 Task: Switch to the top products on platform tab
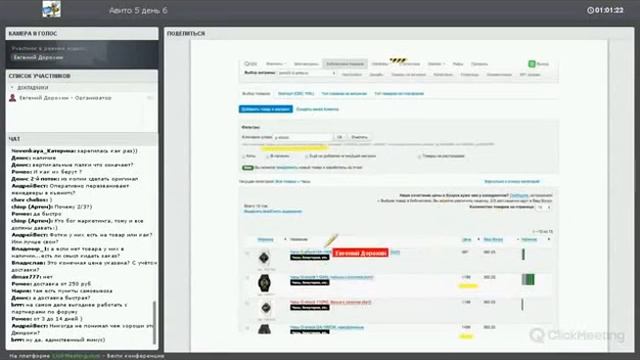pyautogui.click(x=399, y=93)
